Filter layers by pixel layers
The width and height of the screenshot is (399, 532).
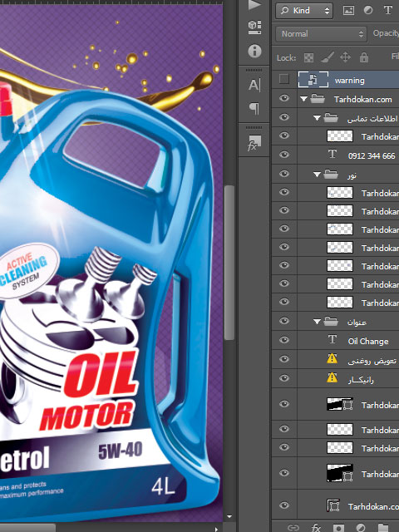pos(348,11)
